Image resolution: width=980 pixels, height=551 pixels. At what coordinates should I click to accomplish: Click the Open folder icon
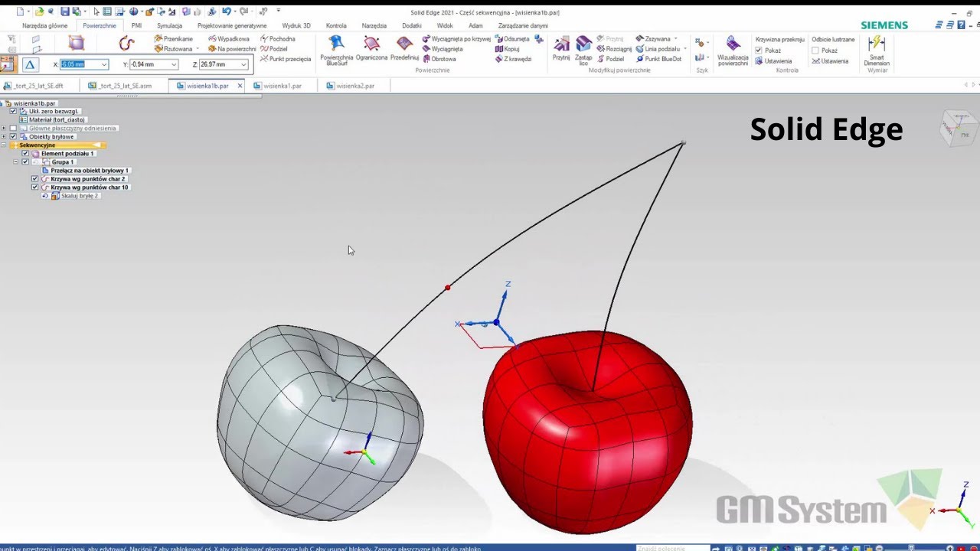click(39, 11)
